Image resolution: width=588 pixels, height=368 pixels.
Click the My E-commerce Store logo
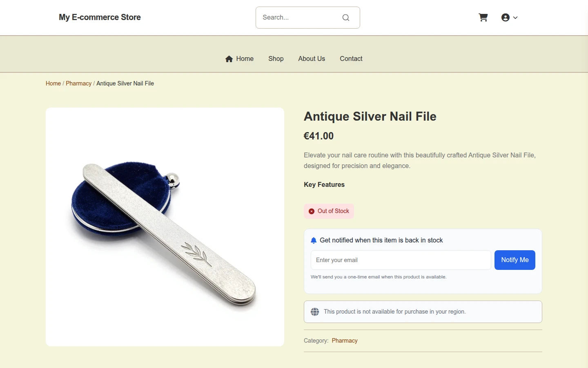(x=100, y=17)
